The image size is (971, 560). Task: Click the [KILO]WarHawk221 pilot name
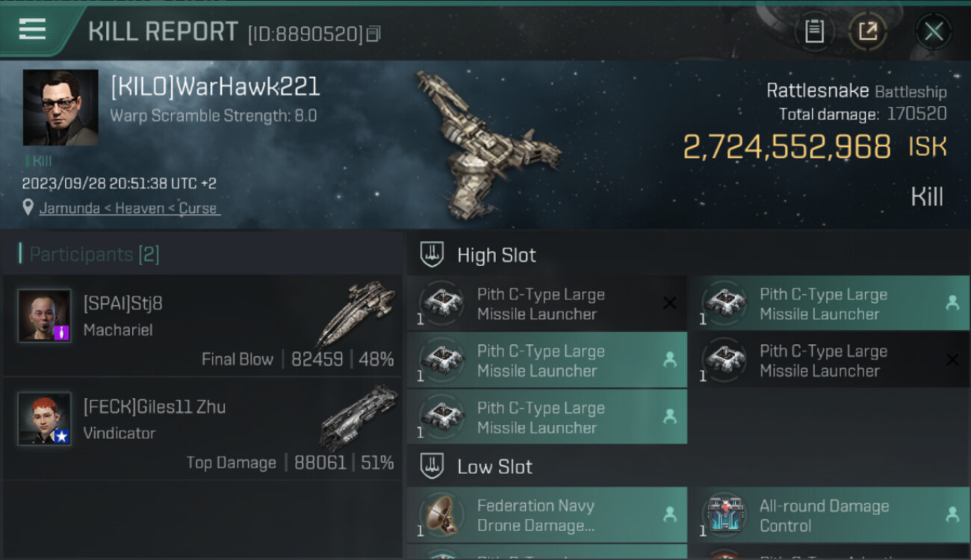click(x=215, y=87)
